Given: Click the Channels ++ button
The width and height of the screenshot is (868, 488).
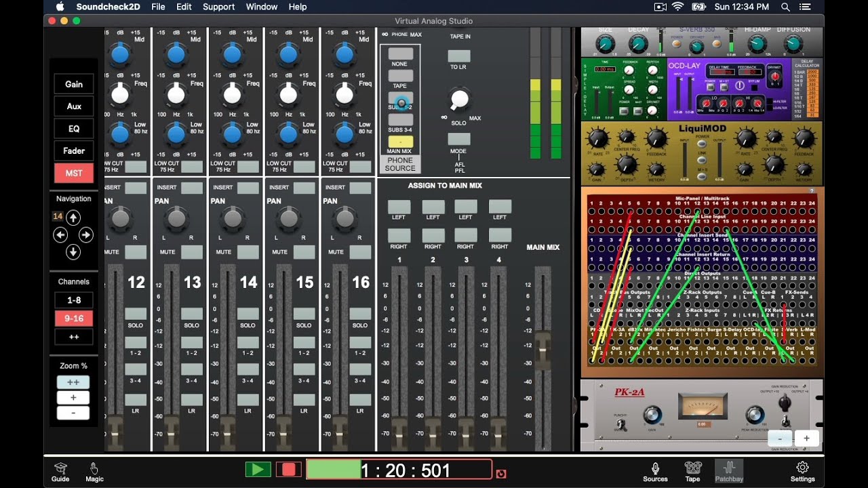Looking at the screenshot, I should click(x=74, y=337).
